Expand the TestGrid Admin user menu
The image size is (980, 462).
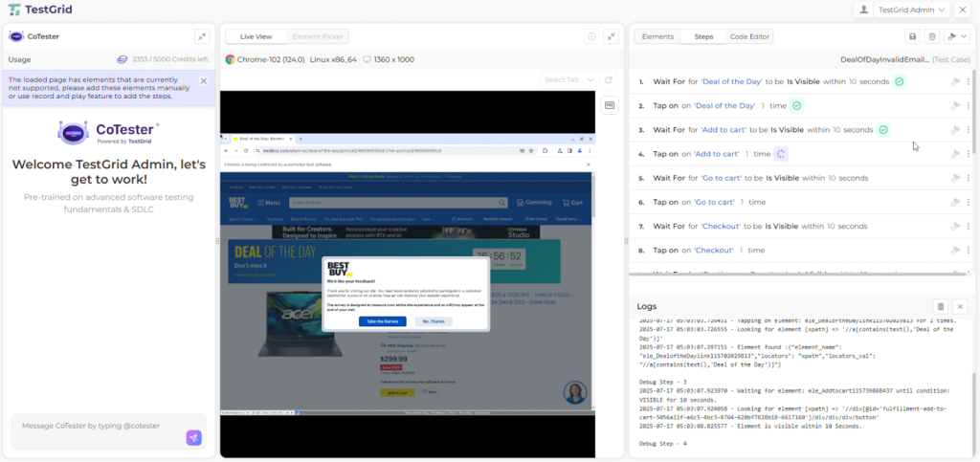(x=903, y=10)
